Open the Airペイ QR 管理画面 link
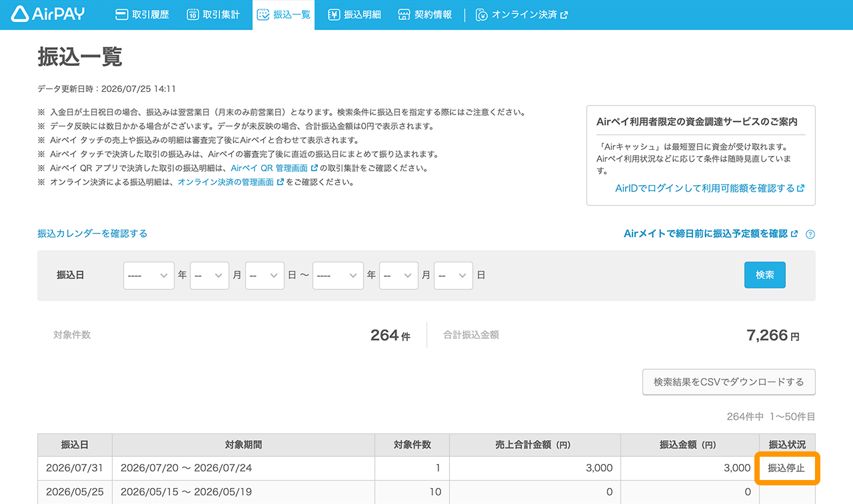Screen dimensions: 853x504 (x=274, y=168)
